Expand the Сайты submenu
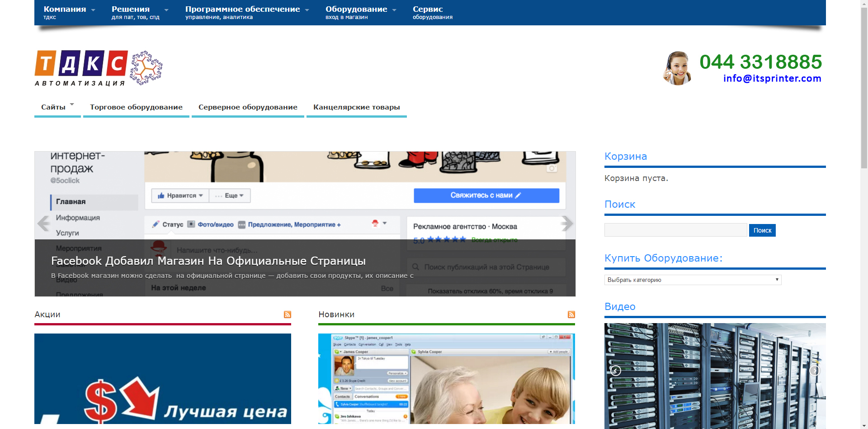Image resolution: width=868 pixels, height=429 pixels. pos(57,107)
